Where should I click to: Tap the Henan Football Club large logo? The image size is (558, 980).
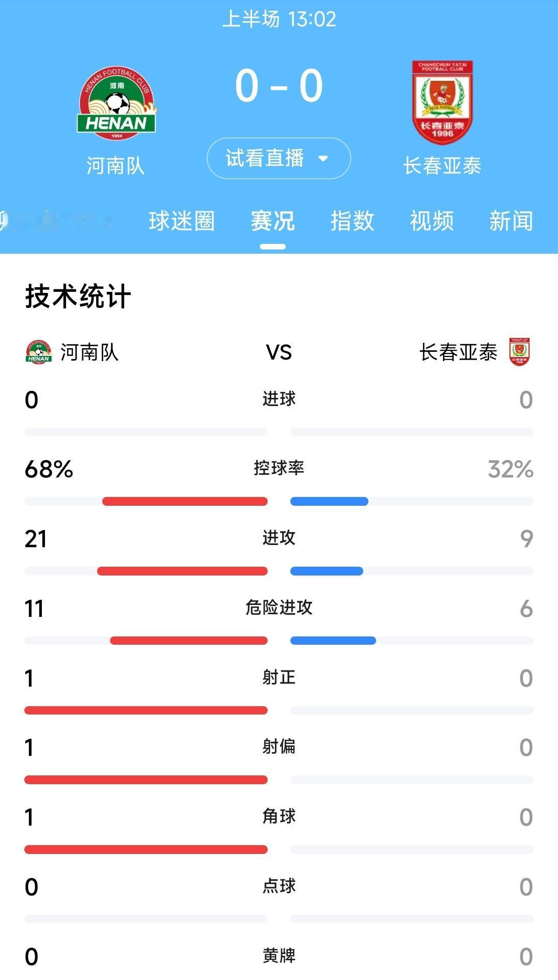(117, 103)
